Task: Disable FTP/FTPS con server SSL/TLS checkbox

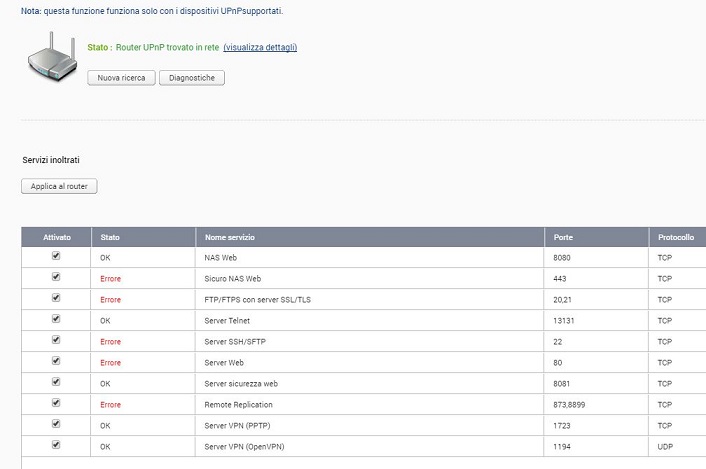Action: point(56,298)
